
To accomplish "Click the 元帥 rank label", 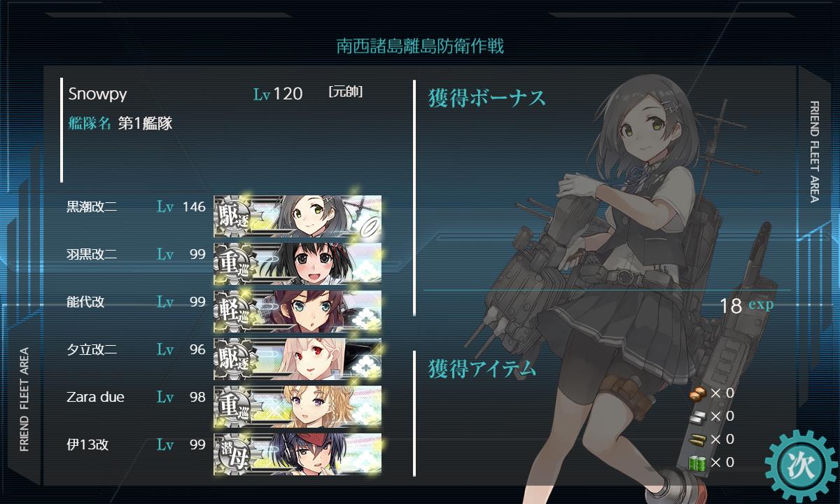I will 345,92.
